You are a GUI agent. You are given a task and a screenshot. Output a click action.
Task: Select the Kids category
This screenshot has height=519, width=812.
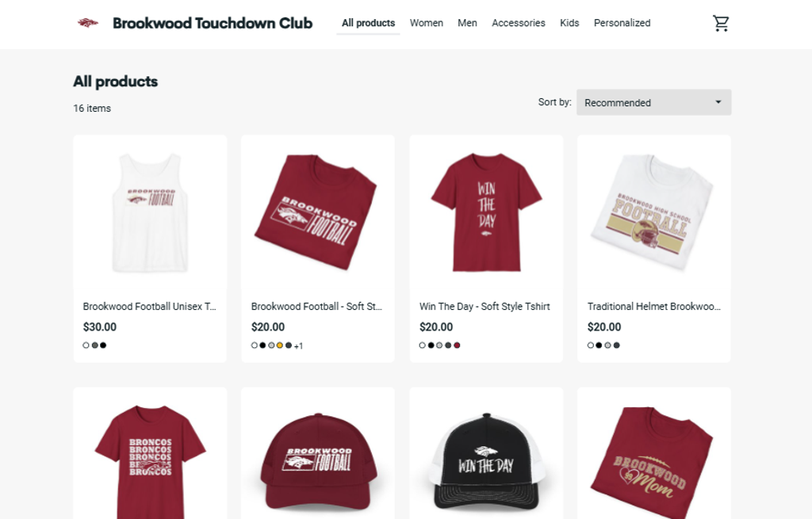[x=569, y=23]
